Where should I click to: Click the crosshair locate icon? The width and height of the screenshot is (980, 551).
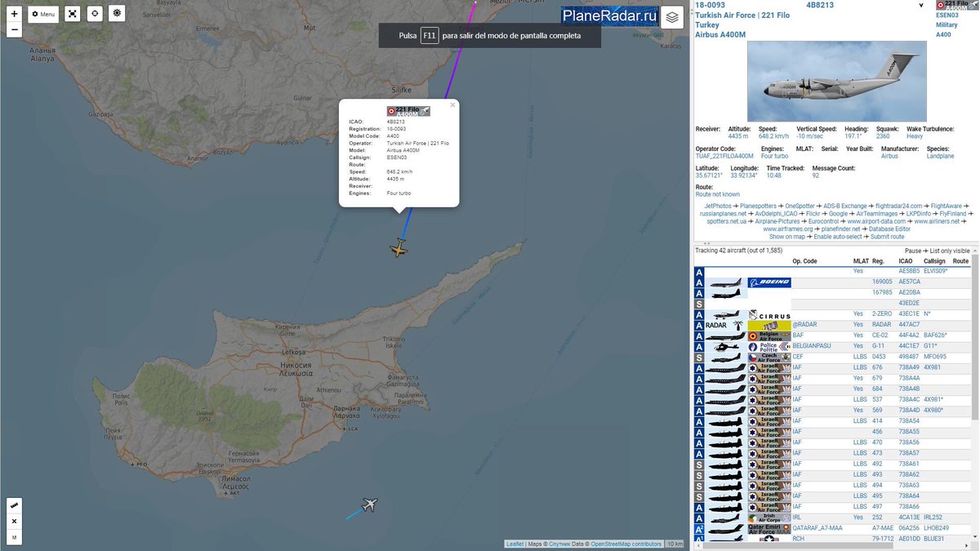[x=95, y=14]
